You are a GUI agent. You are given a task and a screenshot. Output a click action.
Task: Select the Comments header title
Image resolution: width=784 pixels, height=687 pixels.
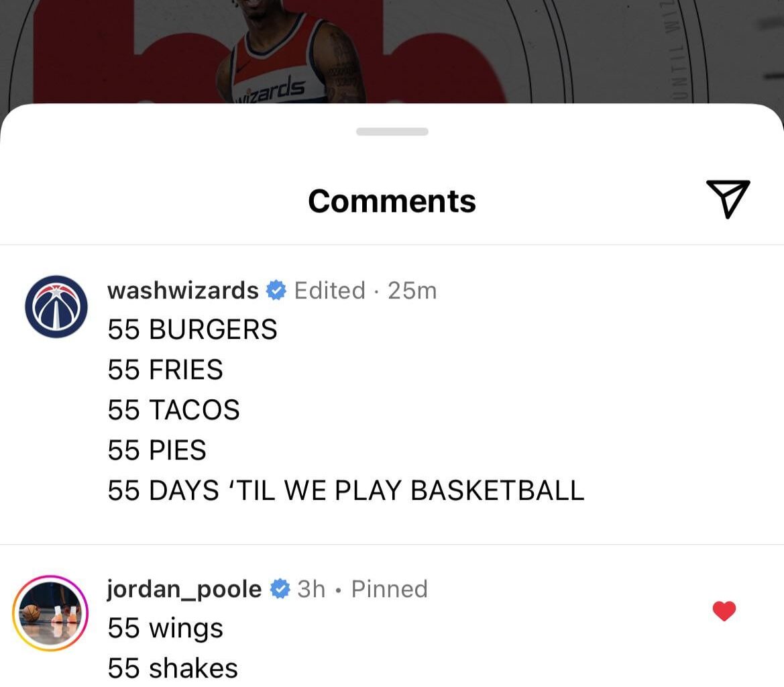(x=392, y=200)
